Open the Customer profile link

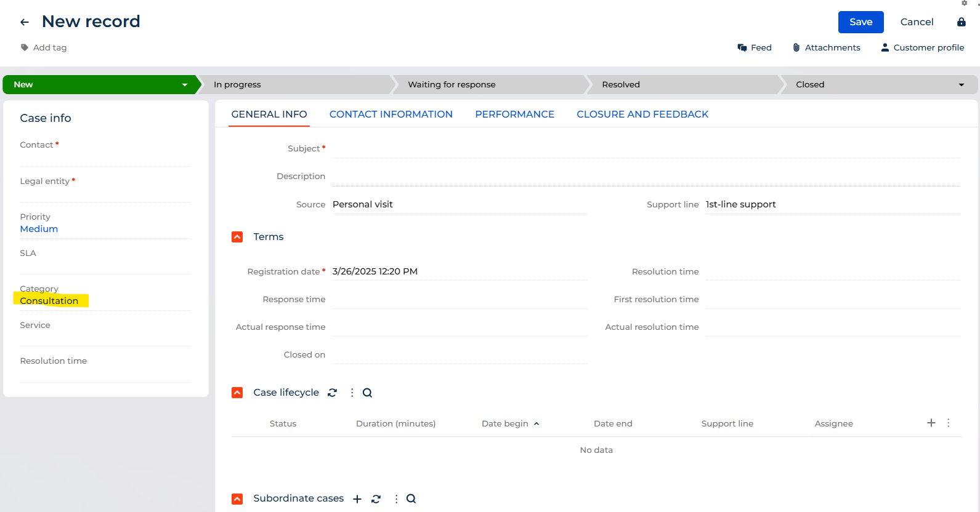pyautogui.click(x=929, y=47)
